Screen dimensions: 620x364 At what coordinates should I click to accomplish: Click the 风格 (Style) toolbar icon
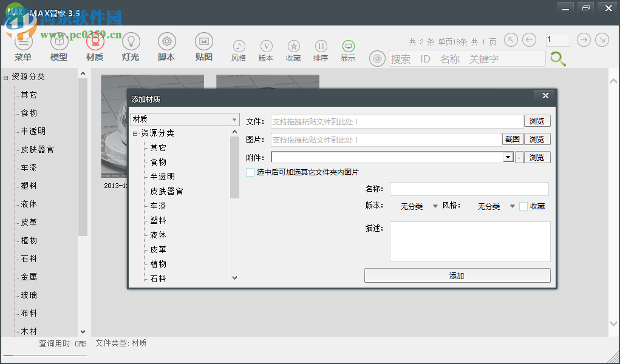pyautogui.click(x=239, y=49)
